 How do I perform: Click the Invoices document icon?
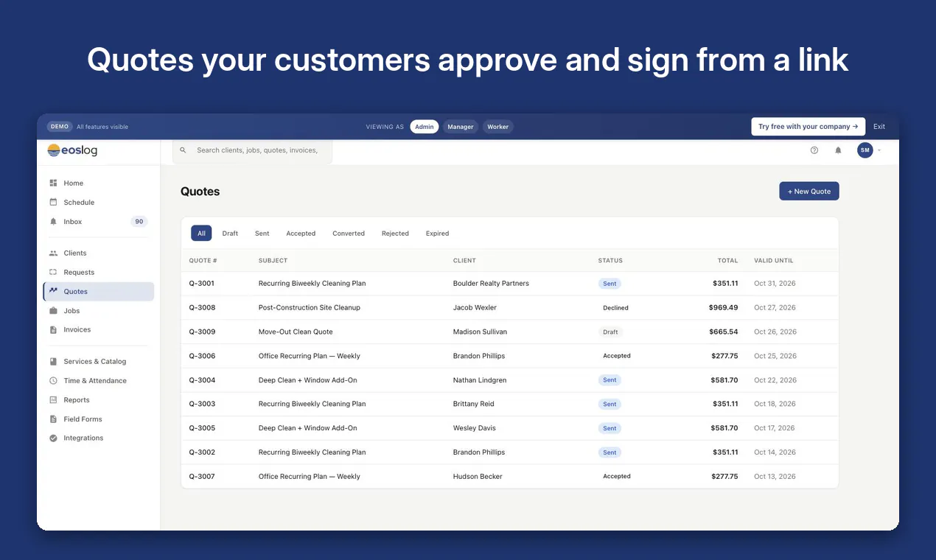(x=53, y=329)
